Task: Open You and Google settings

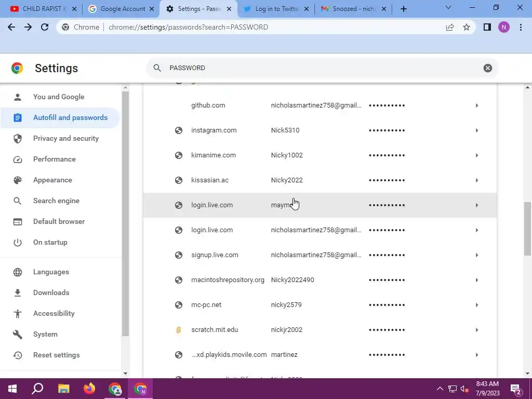Action: tap(59, 97)
